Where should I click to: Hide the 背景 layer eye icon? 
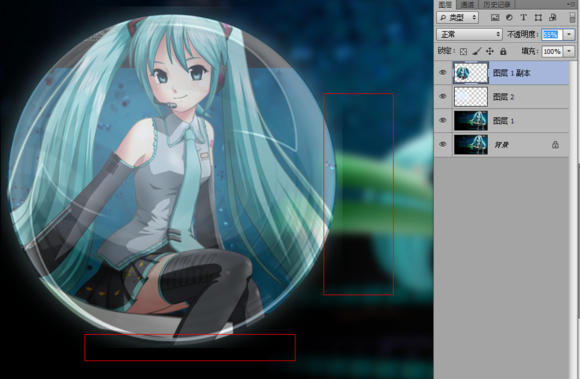pyautogui.click(x=443, y=144)
